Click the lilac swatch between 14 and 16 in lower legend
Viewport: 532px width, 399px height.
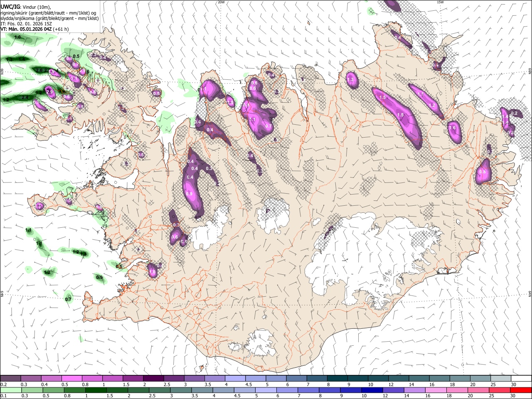click(414, 390)
